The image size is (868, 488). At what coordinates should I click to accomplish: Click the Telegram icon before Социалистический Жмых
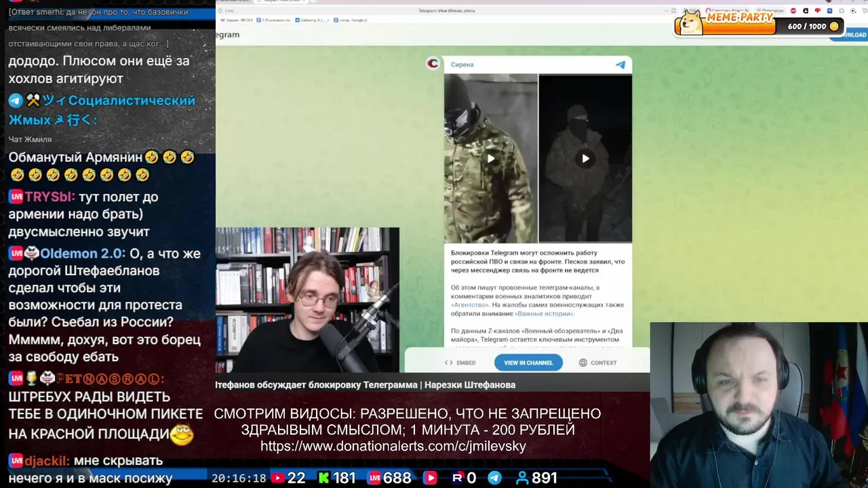(16, 100)
